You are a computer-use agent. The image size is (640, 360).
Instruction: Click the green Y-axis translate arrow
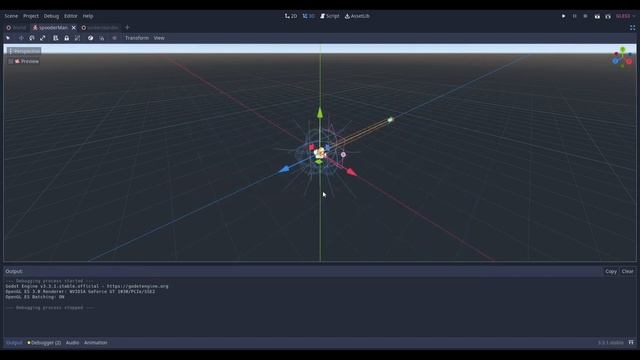320,113
